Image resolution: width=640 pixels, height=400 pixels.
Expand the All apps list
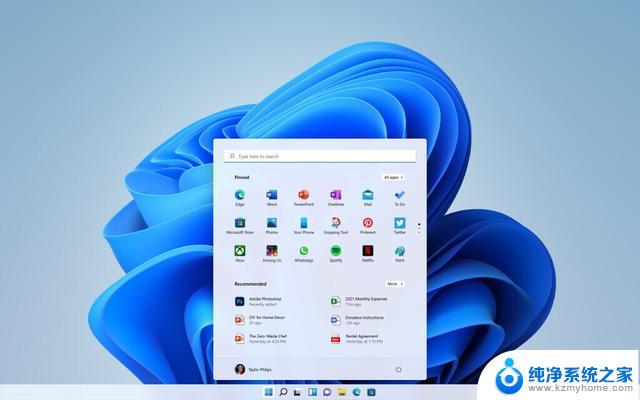click(x=393, y=177)
